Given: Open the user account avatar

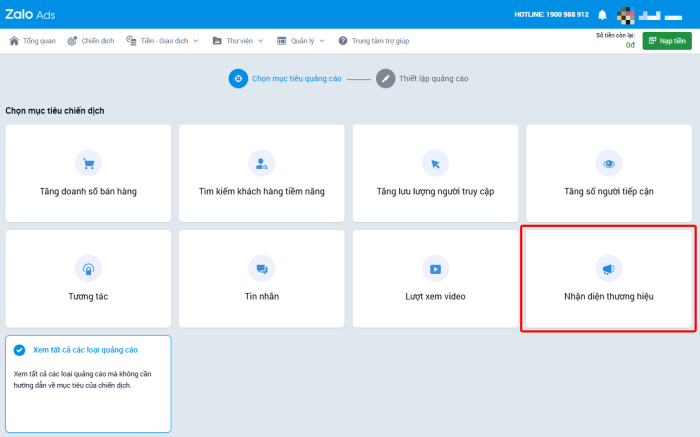Looking at the screenshot, I should [627, 15].
